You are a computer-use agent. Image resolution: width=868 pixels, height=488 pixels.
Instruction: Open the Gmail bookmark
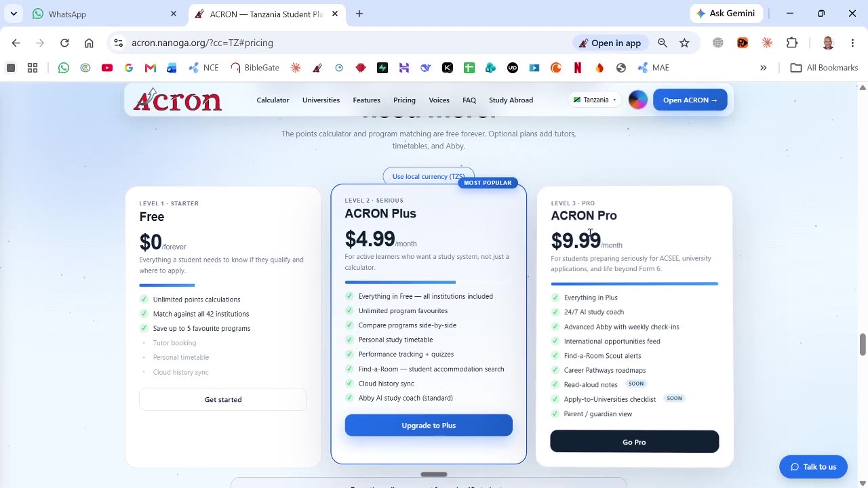coord(151,68)
